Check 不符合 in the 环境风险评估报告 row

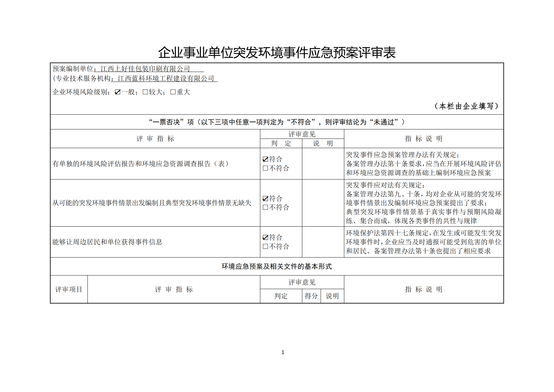pos(266,168)
